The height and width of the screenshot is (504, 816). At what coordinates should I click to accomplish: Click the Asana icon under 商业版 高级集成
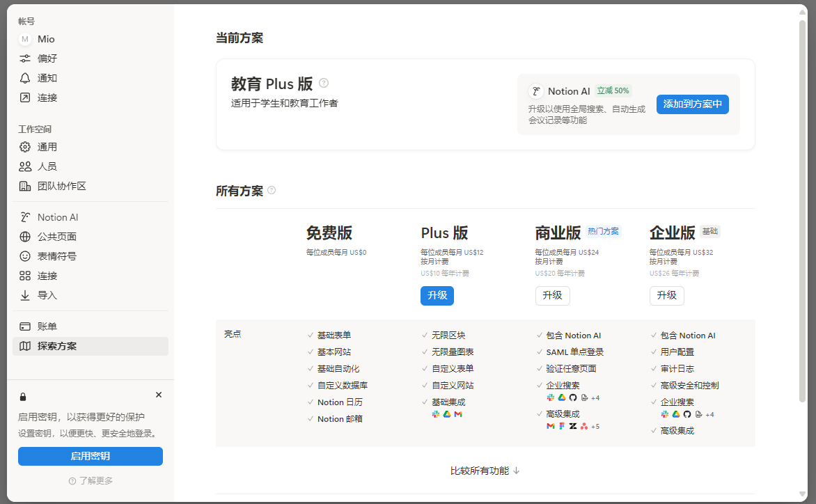584,426
